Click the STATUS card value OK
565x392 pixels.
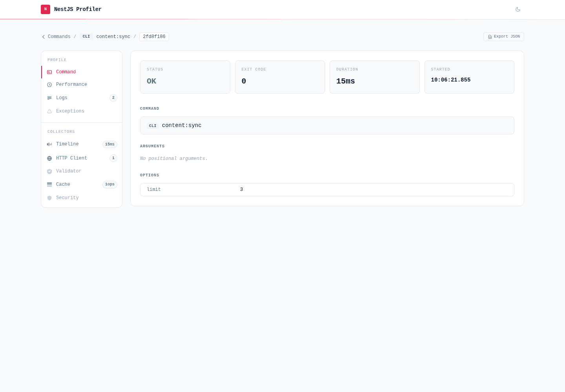point(151,81)
